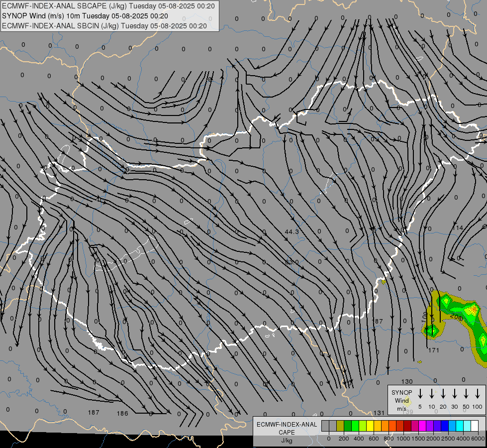Image resolution: width=487 pixels, height=448 pixels.
Task: Select the dark green CAPE legend swatch
Action: [348, 426]
